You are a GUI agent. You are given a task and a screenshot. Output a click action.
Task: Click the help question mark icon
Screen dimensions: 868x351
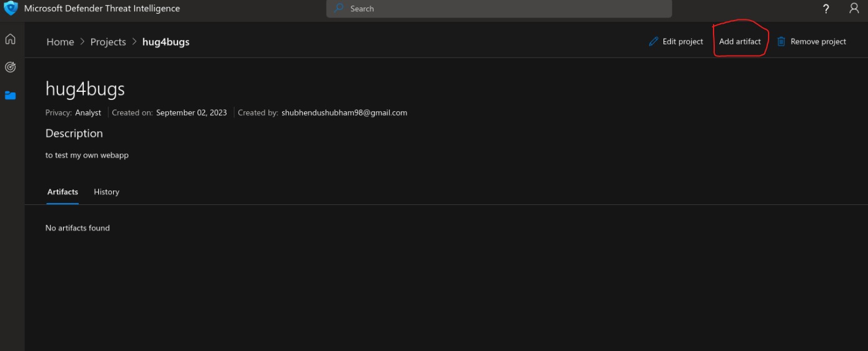[x=826, y=9]
